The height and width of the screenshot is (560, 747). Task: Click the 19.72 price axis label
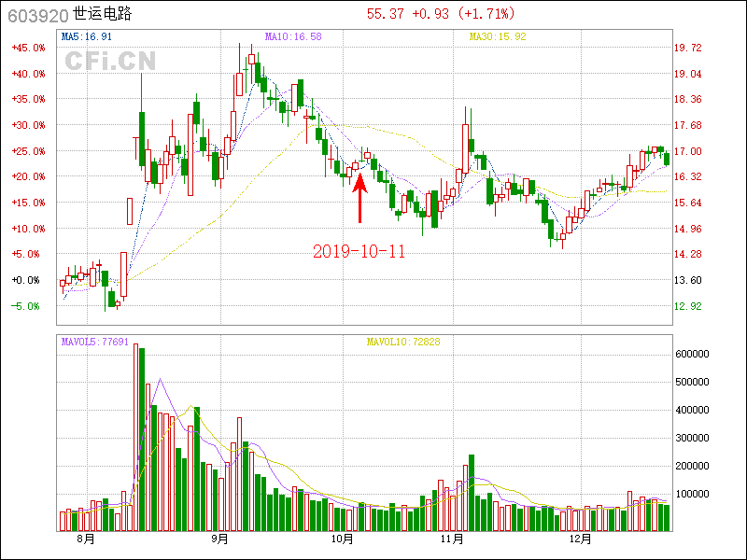pyautogui.click(x=688, y=48)
